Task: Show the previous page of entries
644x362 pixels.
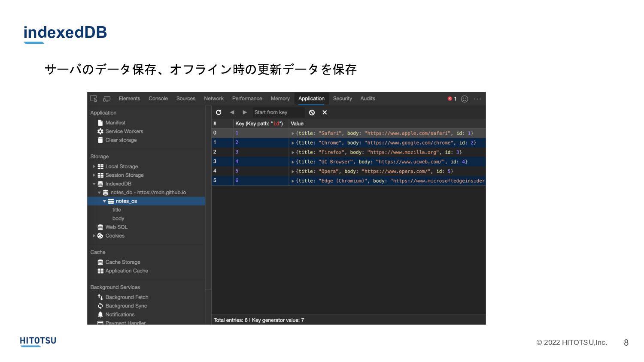Action: click(232, 112)
